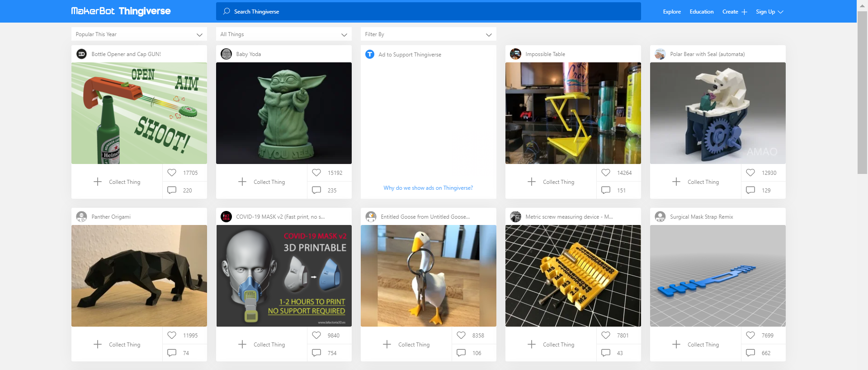Click the Search Thingiverse input field
Screen dimensions: 868x370
428,11
